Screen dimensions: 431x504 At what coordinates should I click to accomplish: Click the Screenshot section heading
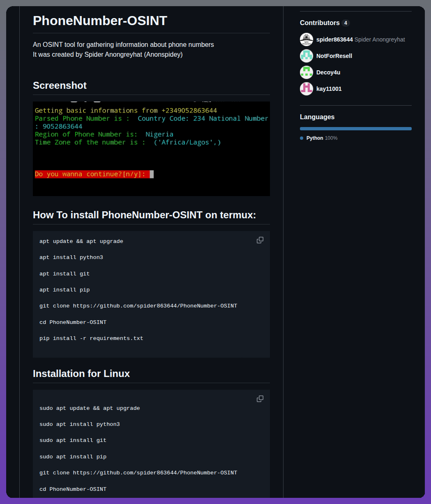pos(60,86)
